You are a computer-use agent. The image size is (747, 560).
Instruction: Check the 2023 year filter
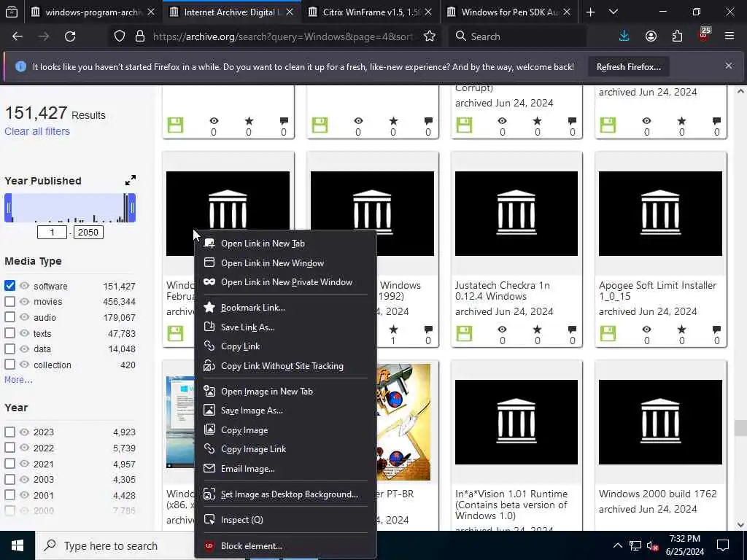pyautogui.click(x=9, y=432)
